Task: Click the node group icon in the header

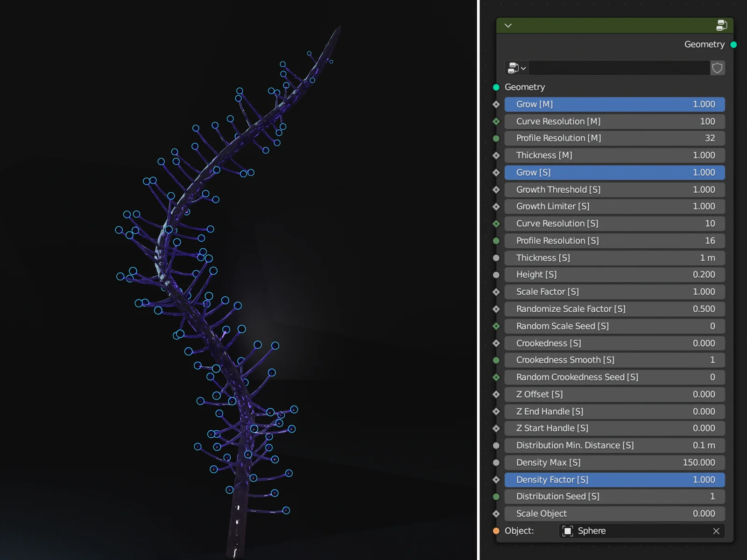Action: click(721, 25)
